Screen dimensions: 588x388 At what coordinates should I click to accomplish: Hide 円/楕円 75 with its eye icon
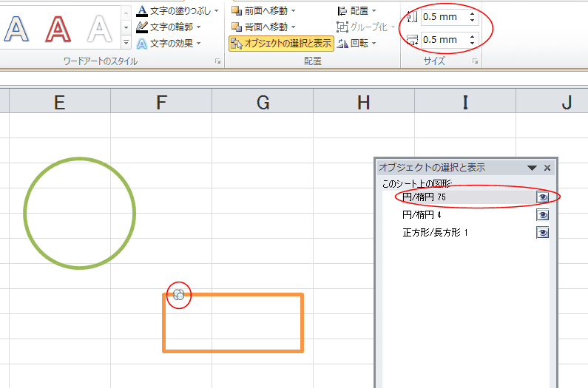pos(542,197)
